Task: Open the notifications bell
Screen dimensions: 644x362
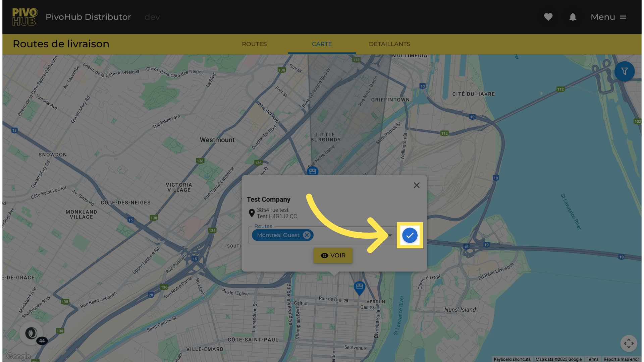Action: tap(573, 17)
